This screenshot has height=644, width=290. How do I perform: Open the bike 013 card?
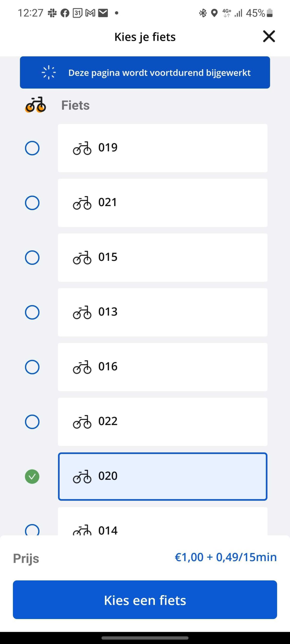pyautogui.click(x=163, y=312)
